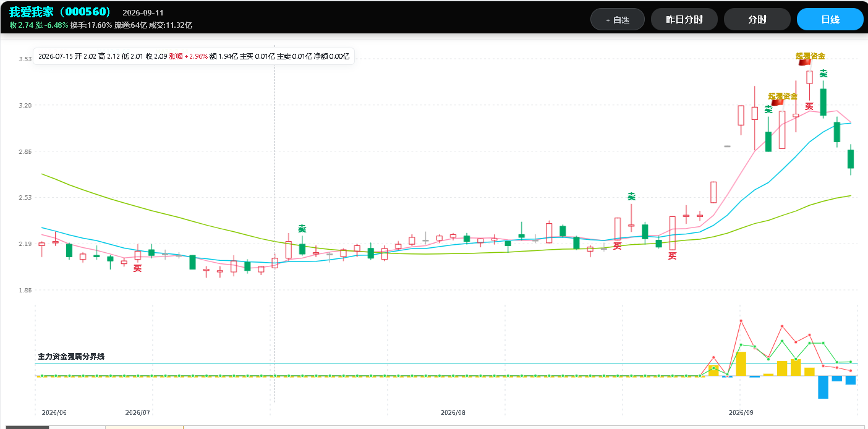868x429 pixels.
Task: Click the 2.53 price axis label
Action: [x=25, y=198]
